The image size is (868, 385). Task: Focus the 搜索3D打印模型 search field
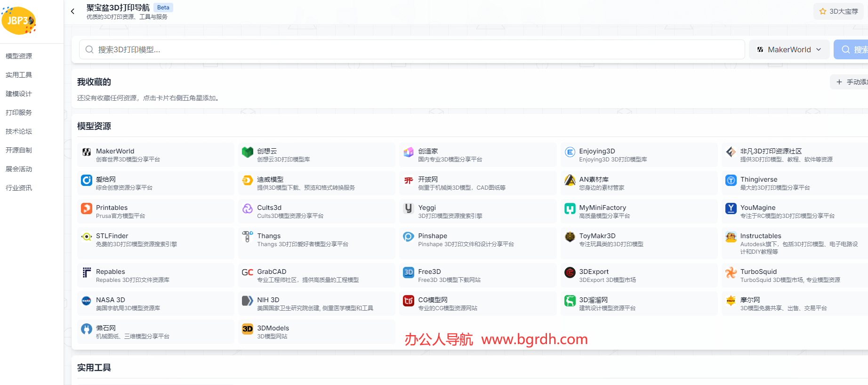pyautogui.click(x=412, y=49)
